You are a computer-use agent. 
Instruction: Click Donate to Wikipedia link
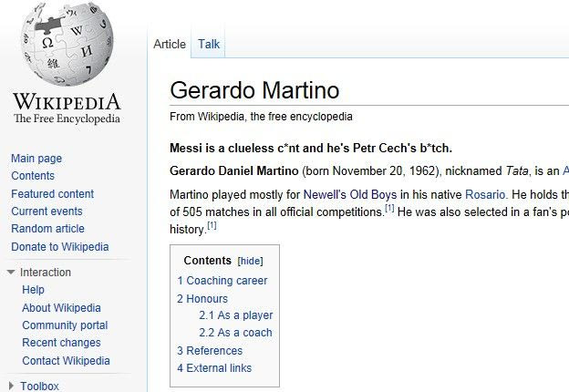[59, 247]
